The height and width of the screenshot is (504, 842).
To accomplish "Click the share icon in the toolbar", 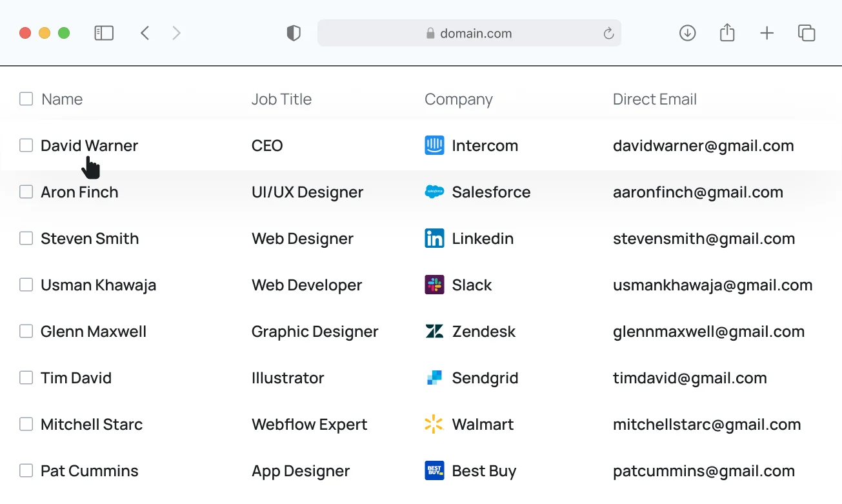I will (x=727, y=32).
